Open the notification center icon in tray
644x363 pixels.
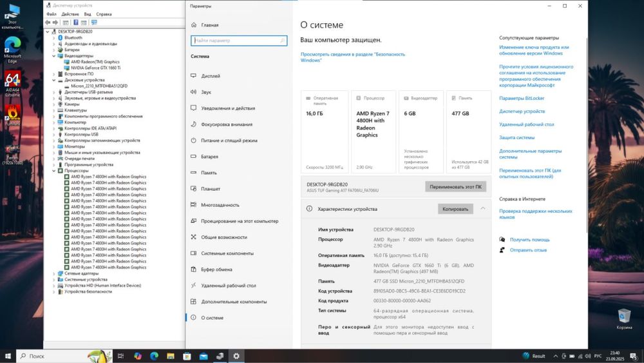(x=634, y=356)
